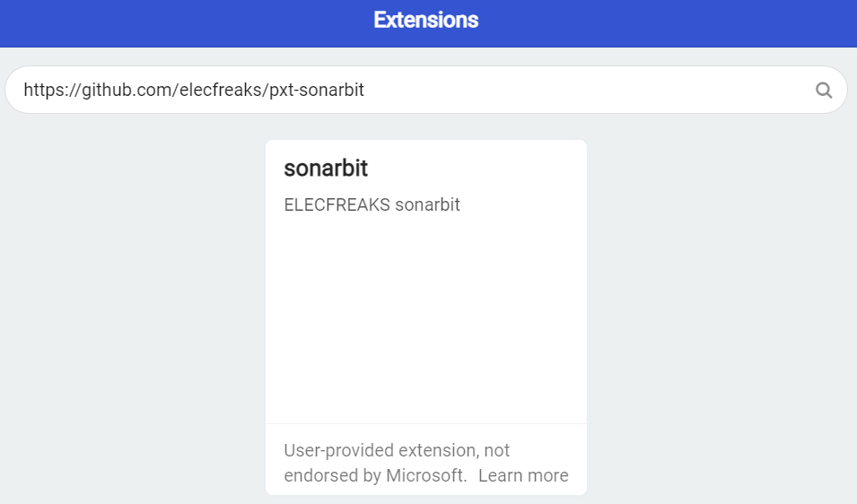Run search using the search icon button
The height and width of the screenshot is (504, 857).
[x=824, y=90]
